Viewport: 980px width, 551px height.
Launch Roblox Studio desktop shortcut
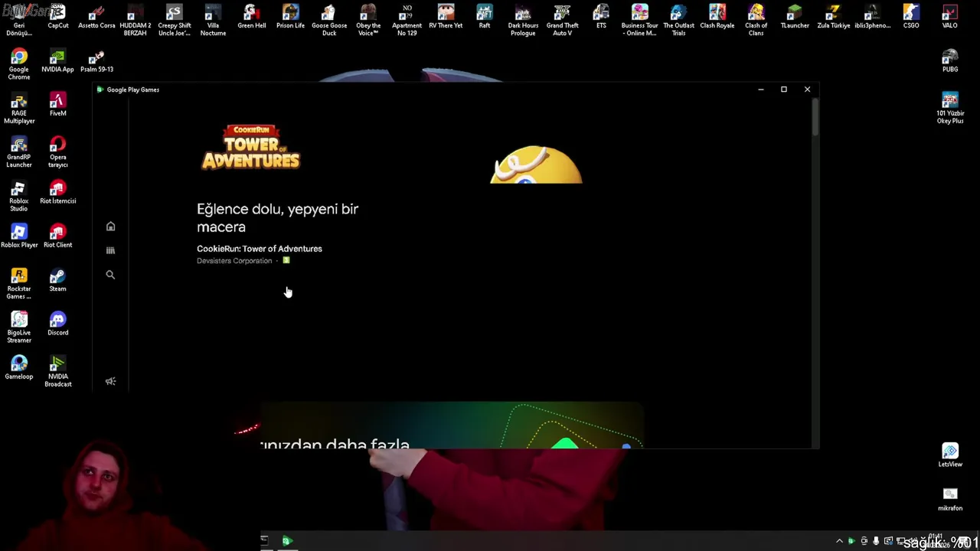pyautogui.click(x=19, y=196)
